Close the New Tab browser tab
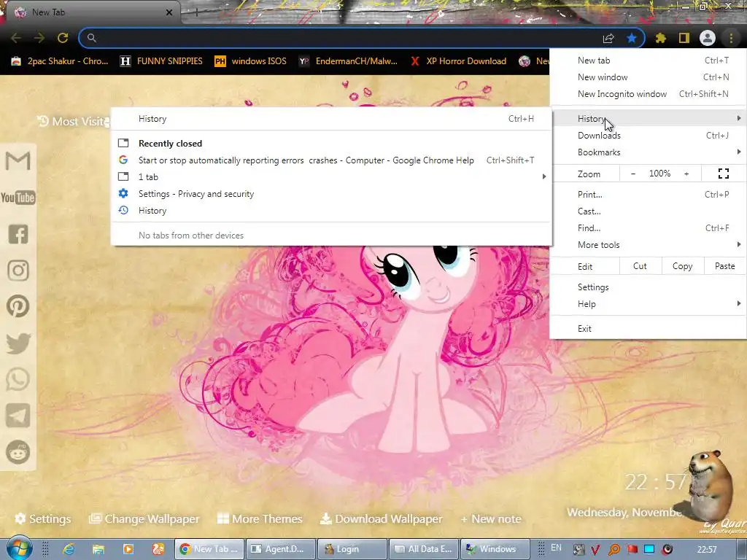747x560 pixels. click(x=169, y=12)
